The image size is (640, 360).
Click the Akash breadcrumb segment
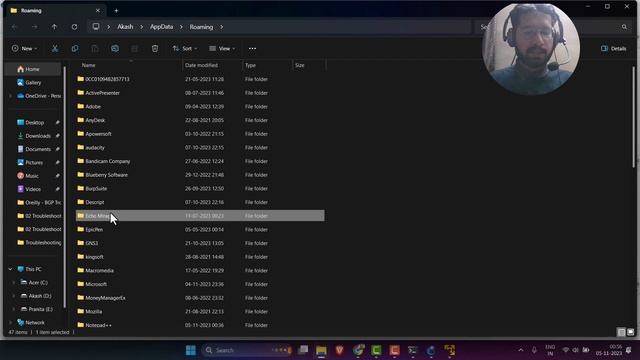pos(125,27)
